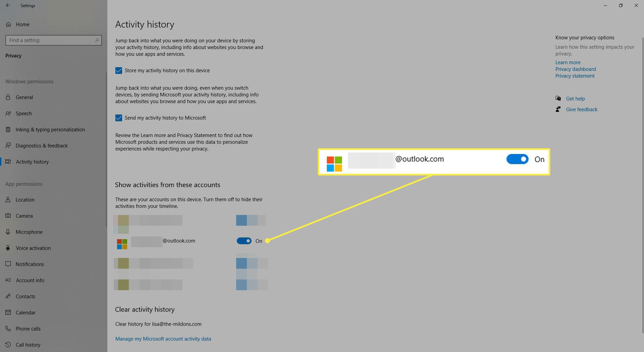Uncheck Store my activity history on this device
This screenshot has width=644, height=352.
click(x=119, y=71)
